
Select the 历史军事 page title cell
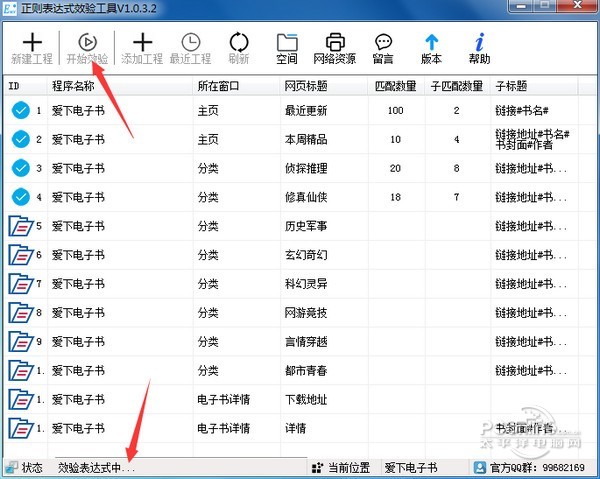(306, 226)
